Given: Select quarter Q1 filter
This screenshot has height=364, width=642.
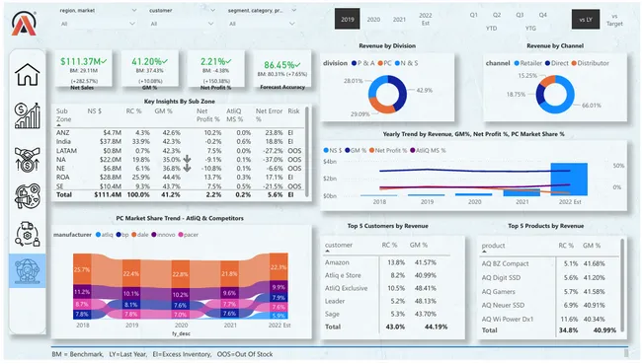Looking at the screenshot, I should (x=474, y=15).
